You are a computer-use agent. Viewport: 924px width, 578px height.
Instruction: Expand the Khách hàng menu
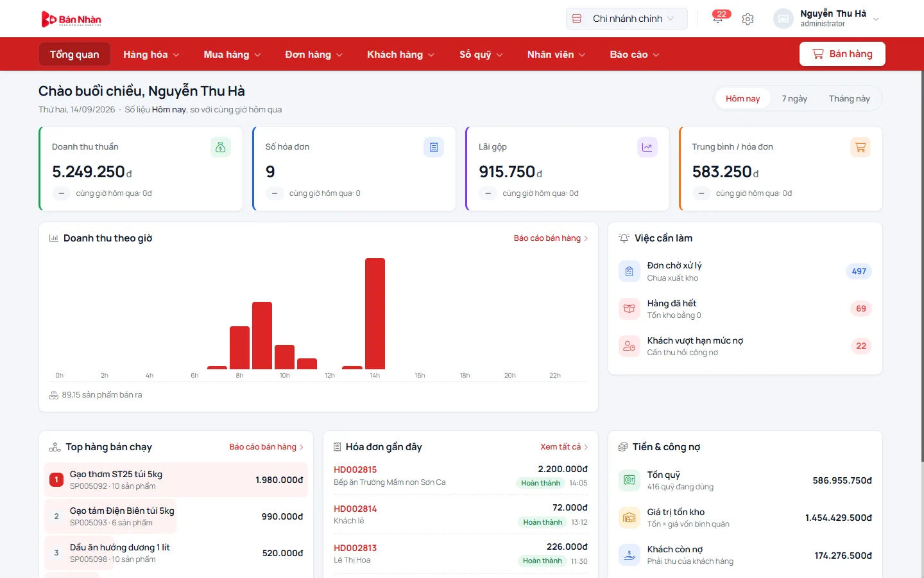click(x=401, y=55)
